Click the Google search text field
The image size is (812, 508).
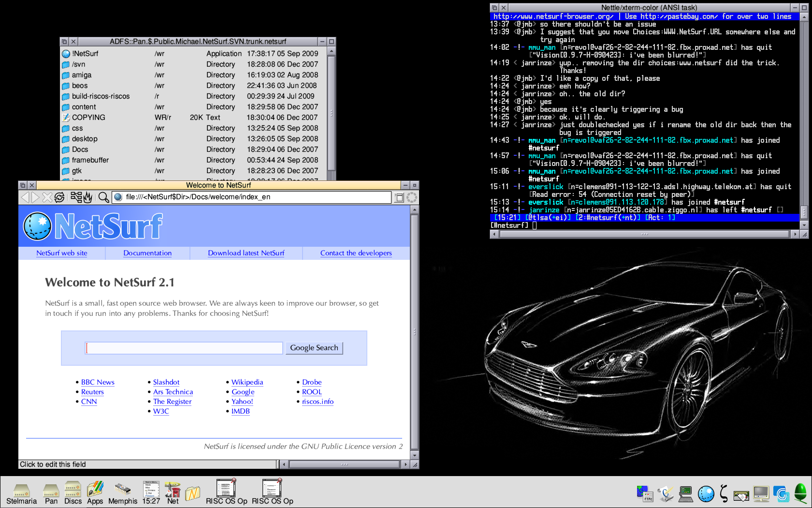(x=184, y=348)
